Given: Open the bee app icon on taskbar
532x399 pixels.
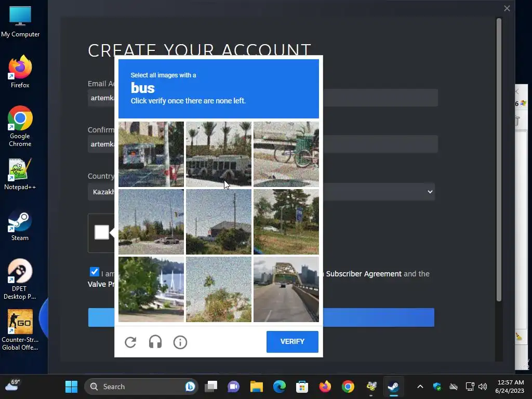Looking at the screenshot, I should [x=371, y=387].
